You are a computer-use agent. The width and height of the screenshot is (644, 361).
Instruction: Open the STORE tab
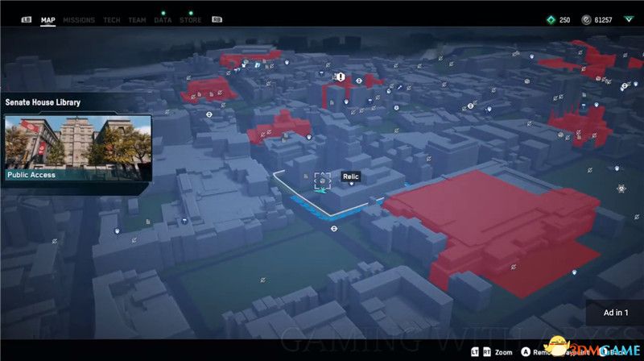191,19
